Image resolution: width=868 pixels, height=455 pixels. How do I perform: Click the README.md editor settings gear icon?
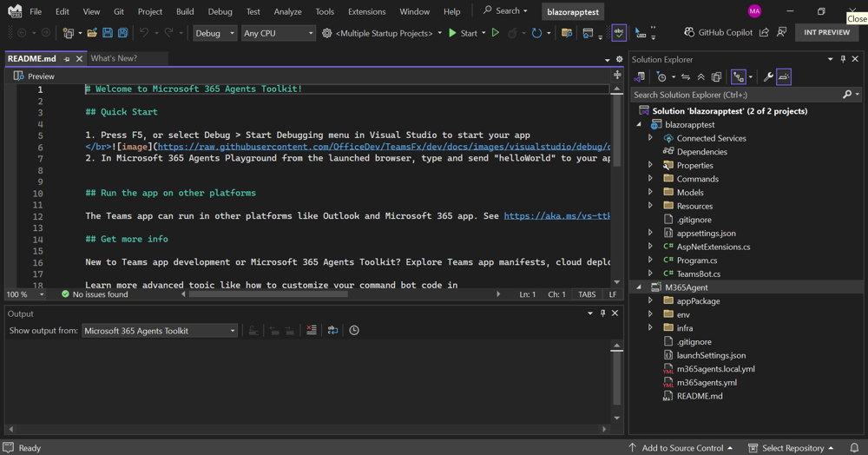click(620, 59)
